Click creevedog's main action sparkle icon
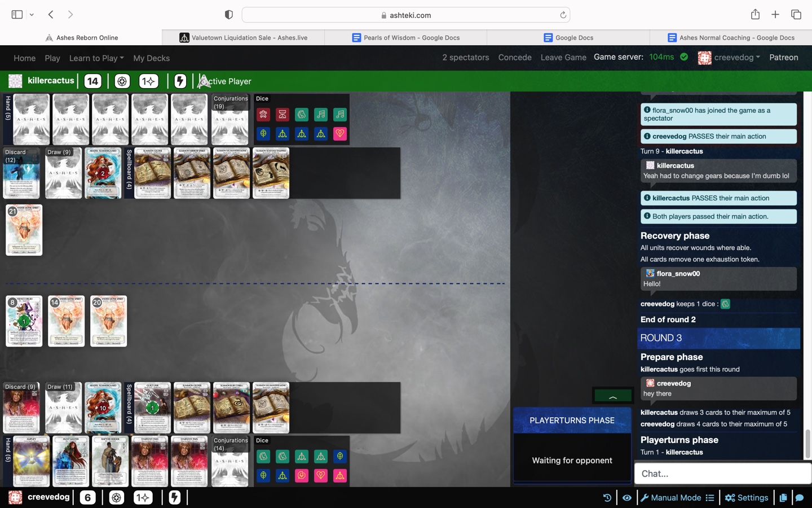 tap(143, 497)
